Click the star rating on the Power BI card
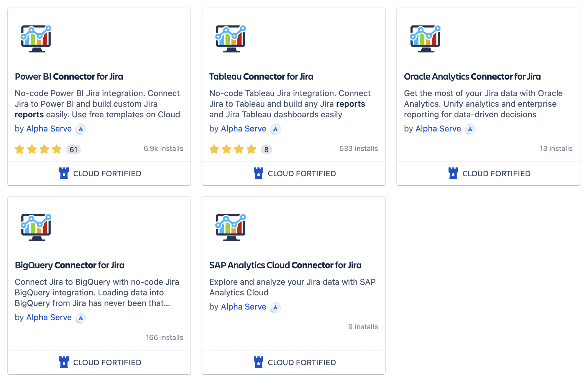 [x=38, y=149]
